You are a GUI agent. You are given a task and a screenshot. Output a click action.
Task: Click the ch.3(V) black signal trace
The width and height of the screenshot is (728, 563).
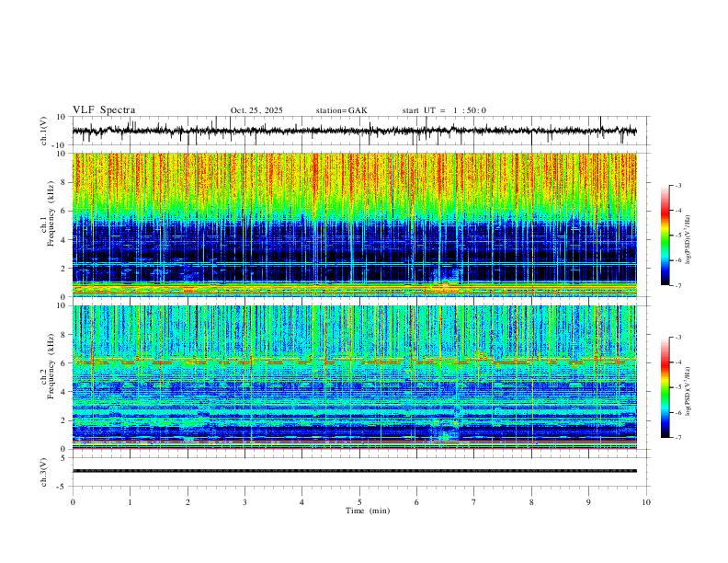354,471
